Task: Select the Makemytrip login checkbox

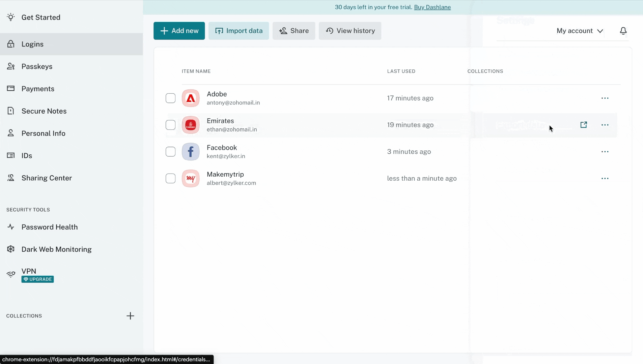Action: point(170,178)
